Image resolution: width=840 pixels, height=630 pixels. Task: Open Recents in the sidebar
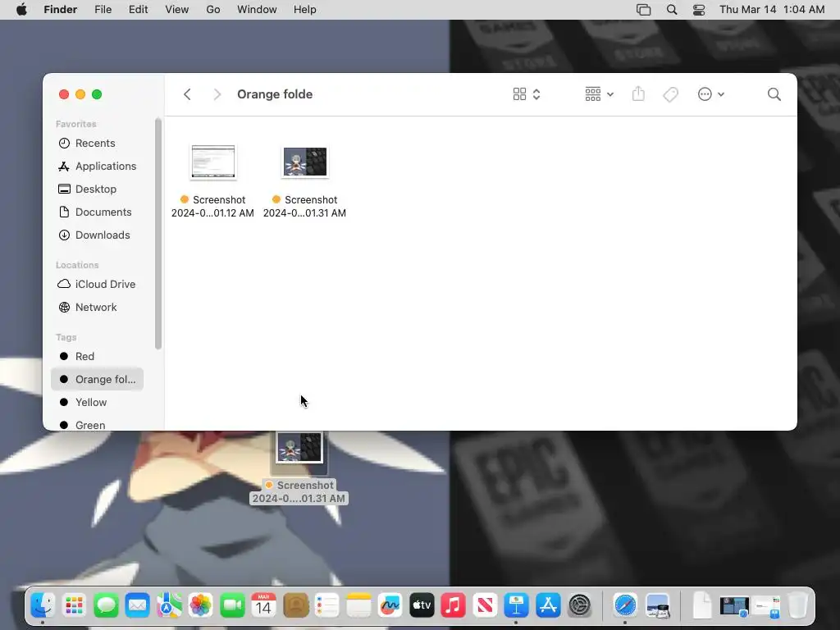pyautogui.click(x=97, y=143)
